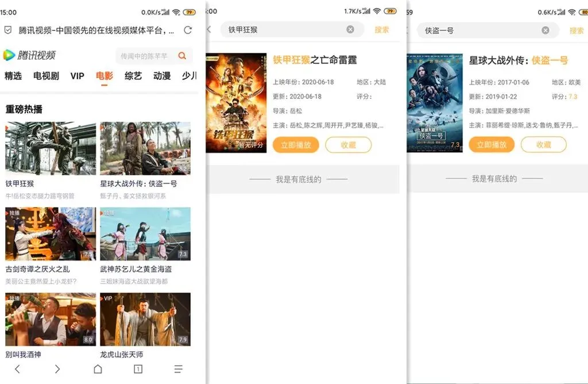The width and height of the screenshot is (588, 384).
Task: Open the browser hamburger menu icon
Action: (x=179, y=369)
